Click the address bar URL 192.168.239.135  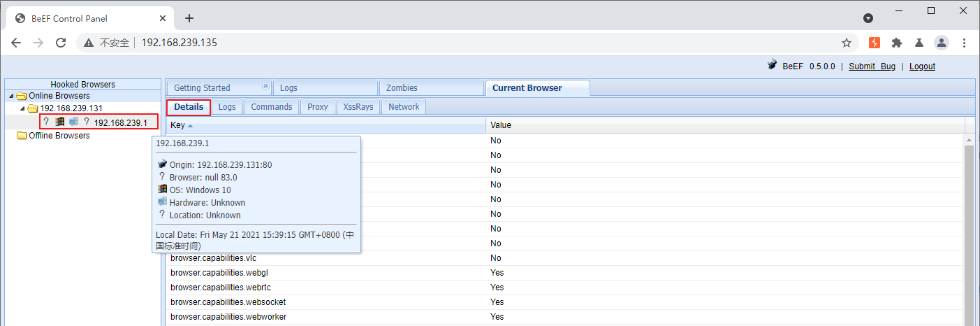[x=180, y=43]
